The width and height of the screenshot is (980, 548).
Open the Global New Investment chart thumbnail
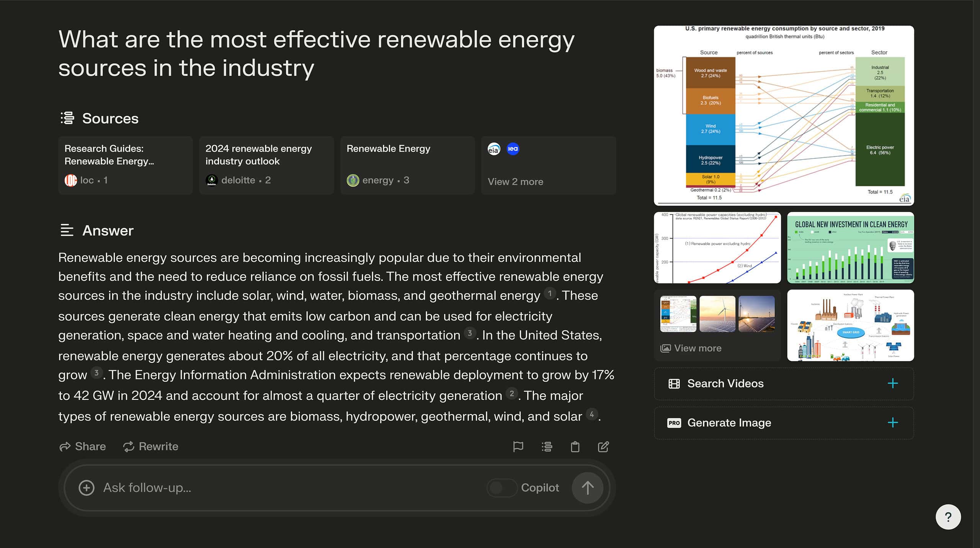pos(850,248)
